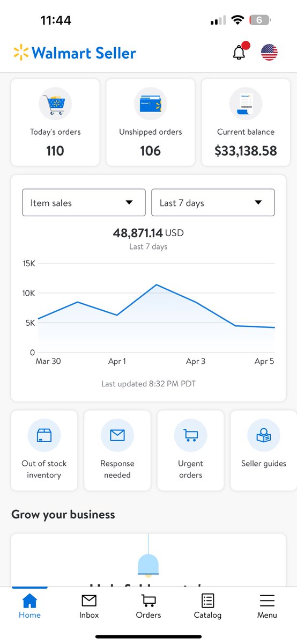Screen dimensions: 297x644
Task: Tap the 5K axis value
Action: pyautogui.click(x=29, y=323)
